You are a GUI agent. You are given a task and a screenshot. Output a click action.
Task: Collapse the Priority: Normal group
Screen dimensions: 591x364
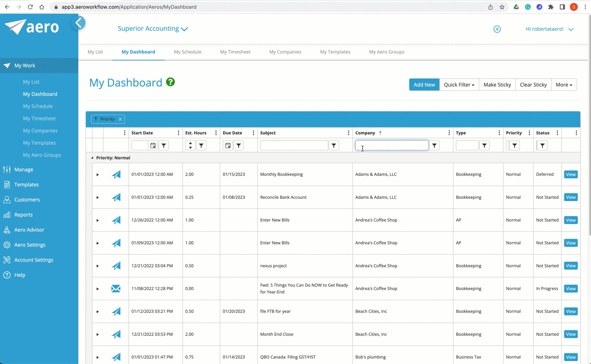[x=92, y=158]
